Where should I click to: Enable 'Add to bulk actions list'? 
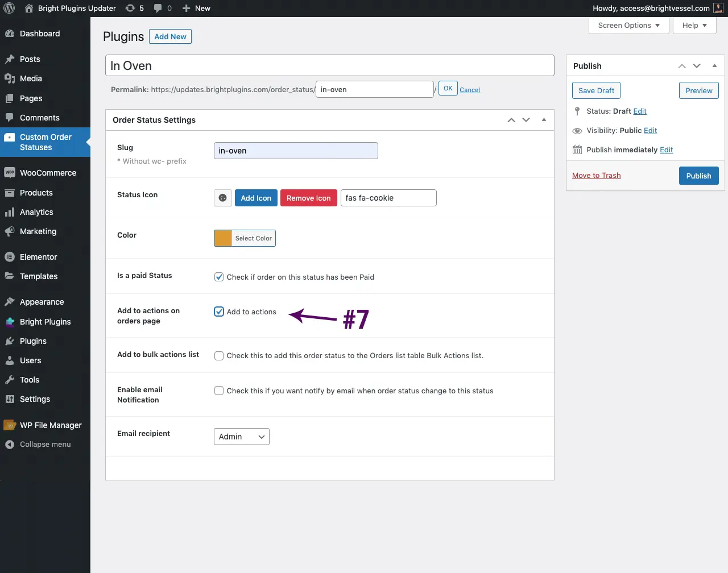(219, 355)
